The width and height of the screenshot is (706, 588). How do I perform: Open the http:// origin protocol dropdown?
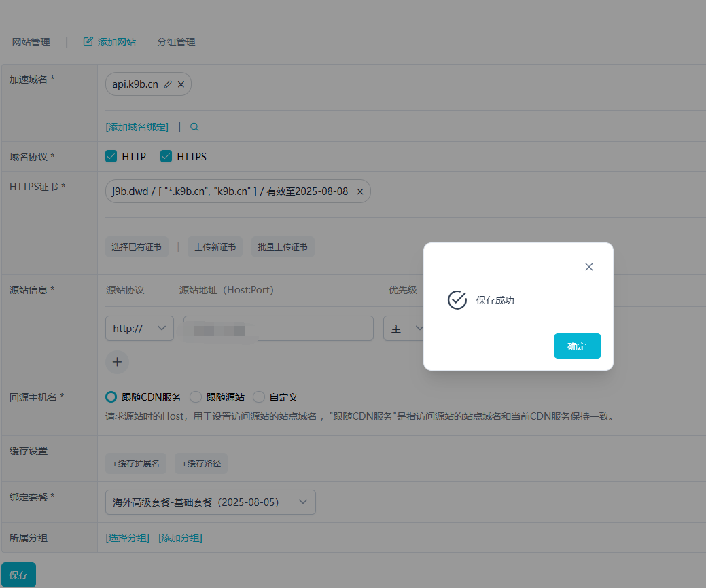(x=139, y=329)
